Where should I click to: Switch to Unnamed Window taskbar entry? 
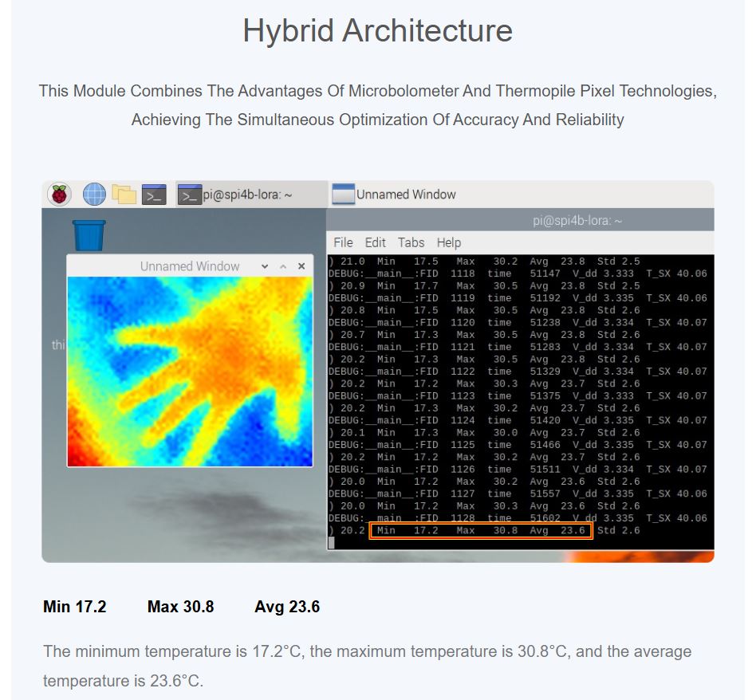(395, 195)
